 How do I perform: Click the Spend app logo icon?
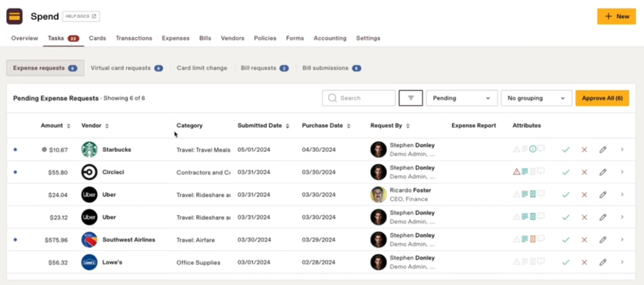coord(14,16)
